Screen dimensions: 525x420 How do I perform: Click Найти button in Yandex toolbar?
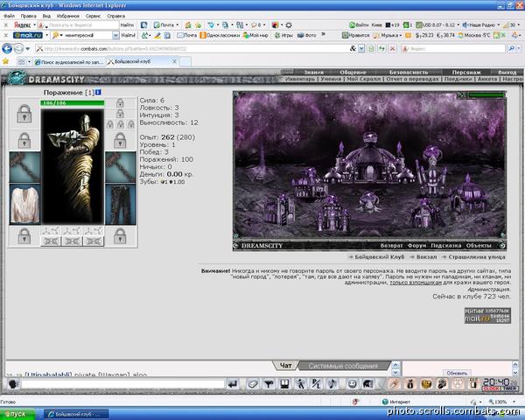[x=127, y=25]
